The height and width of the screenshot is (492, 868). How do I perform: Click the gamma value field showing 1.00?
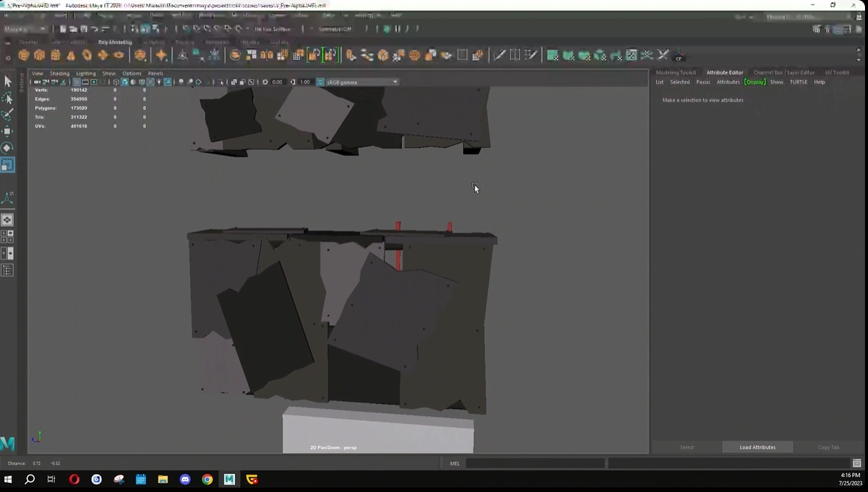pyautogui.click(x=305, y=82)
